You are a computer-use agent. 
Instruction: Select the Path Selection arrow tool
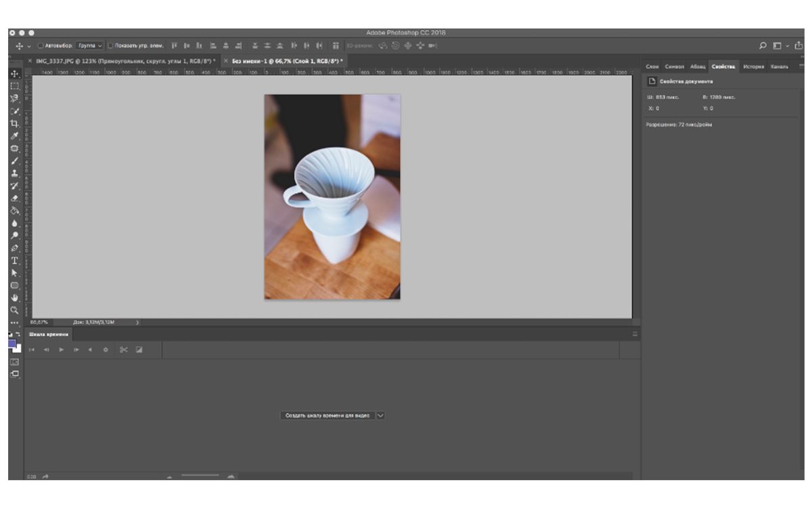point(14,273)
